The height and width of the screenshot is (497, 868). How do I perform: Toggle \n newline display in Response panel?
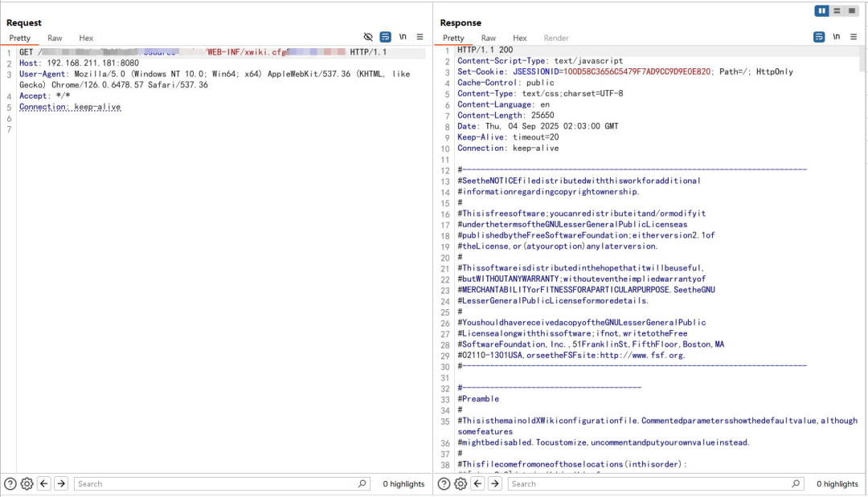pyautogui.click(x=837, y=37)
